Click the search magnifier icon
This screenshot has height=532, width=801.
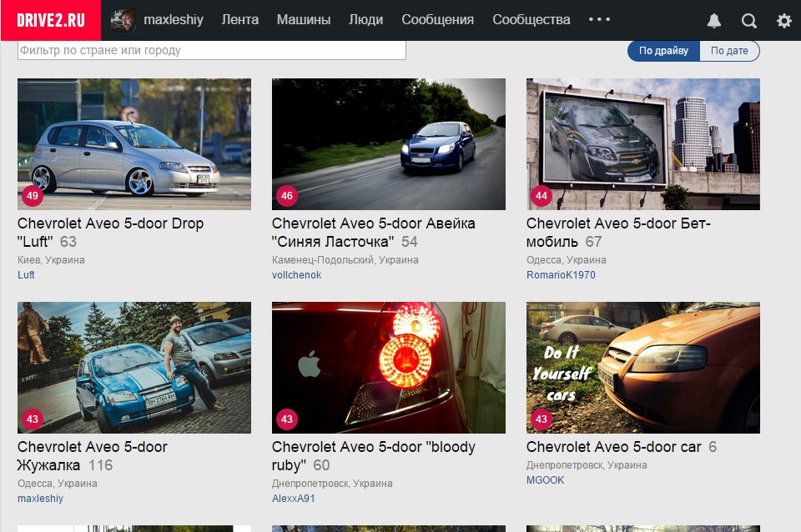[749, 20]
